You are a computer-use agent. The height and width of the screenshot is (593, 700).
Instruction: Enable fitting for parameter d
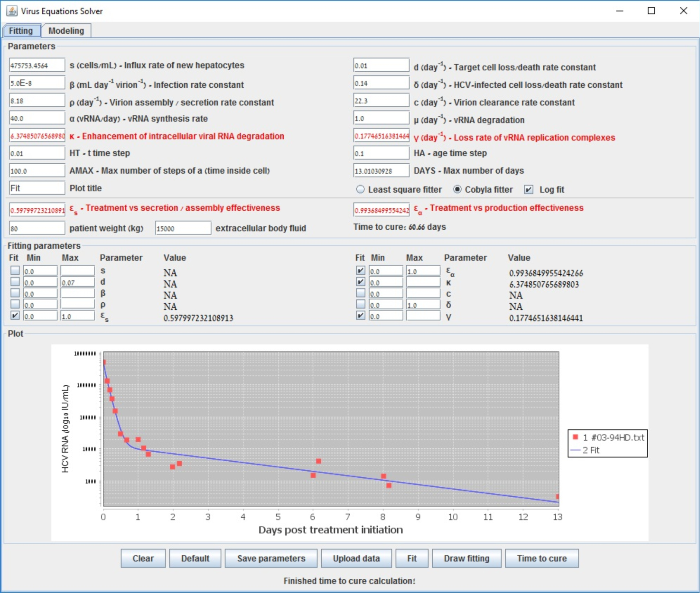[x=15, y=282]
